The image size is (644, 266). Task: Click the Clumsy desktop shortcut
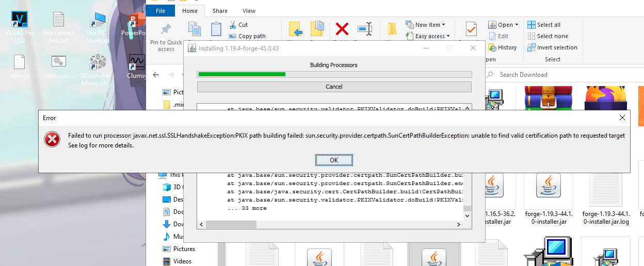(136, 67)
